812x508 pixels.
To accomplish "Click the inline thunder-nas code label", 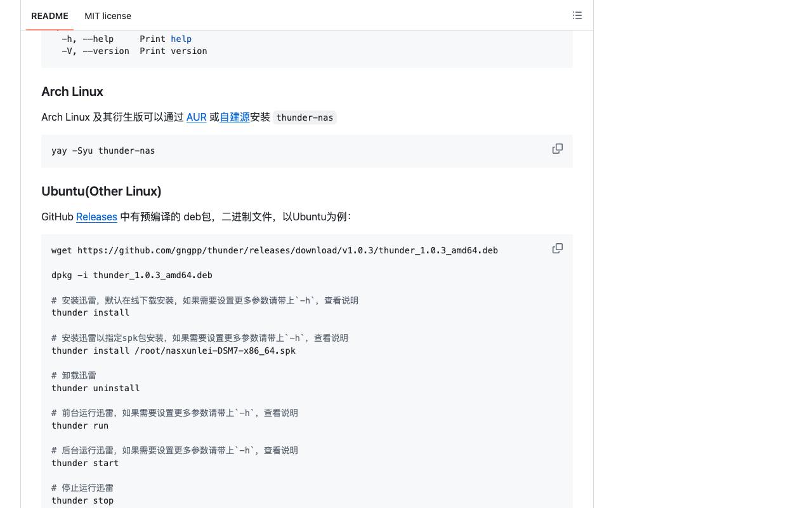I will coord(304,117).
